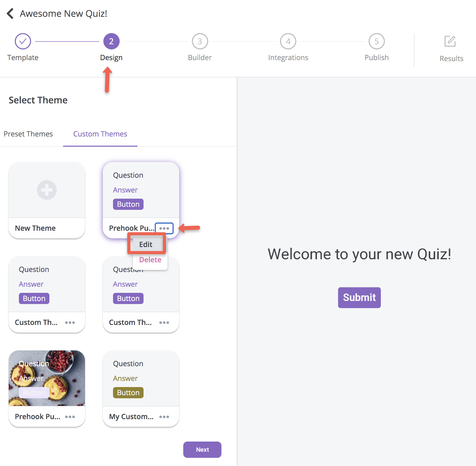Choose Delete from the theme context menu
Screen dimensions: 476x466
coord(150,259)
